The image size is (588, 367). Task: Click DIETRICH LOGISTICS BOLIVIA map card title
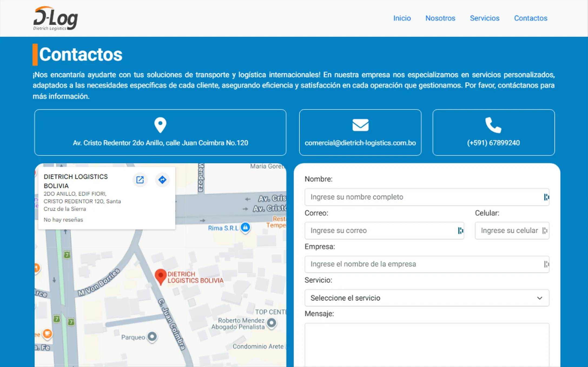[76, 181]
